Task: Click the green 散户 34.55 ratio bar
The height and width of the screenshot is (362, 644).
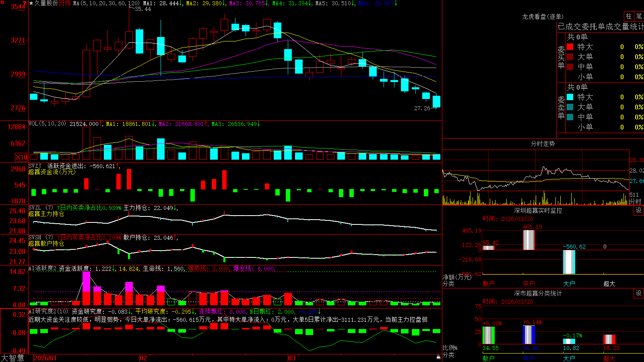Action: [489, 335]
